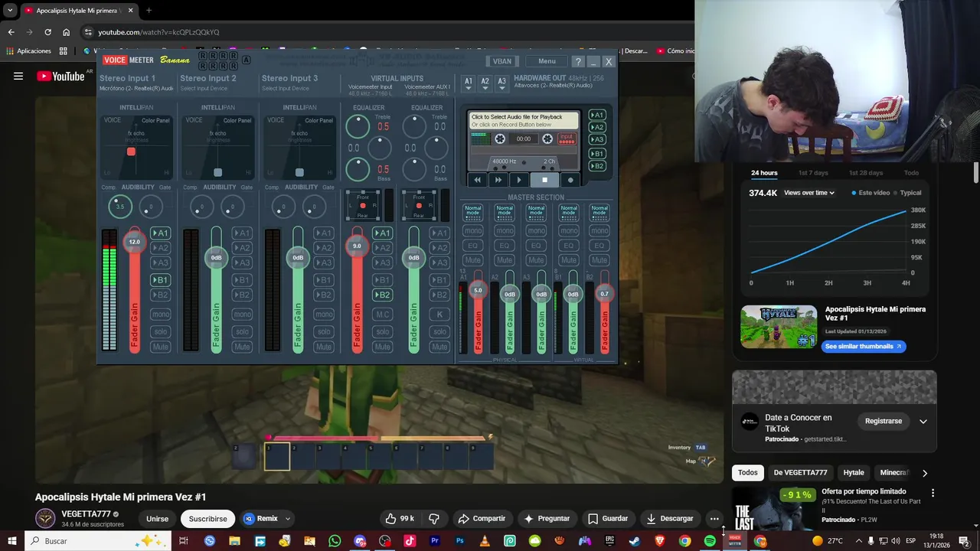Open Epic Games launcher from the taskbar
Image resolution: width=980 pixels, height=551 pixels.
[x=609, y=541]
